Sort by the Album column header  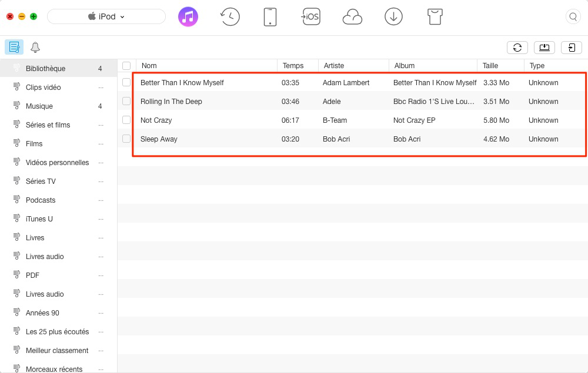tap(433, 66)
